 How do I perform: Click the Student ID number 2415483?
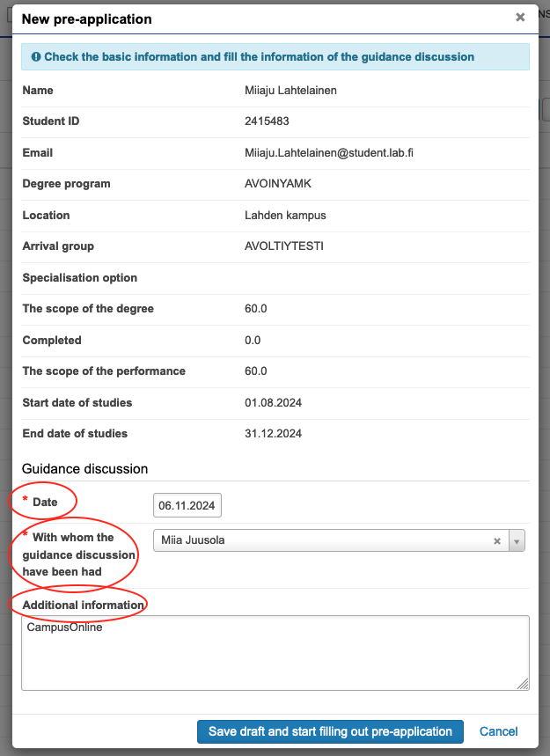[267, 121]
